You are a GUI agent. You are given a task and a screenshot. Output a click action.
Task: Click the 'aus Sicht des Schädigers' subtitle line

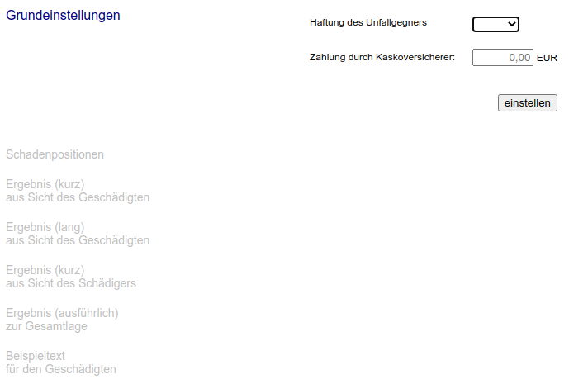71,283
